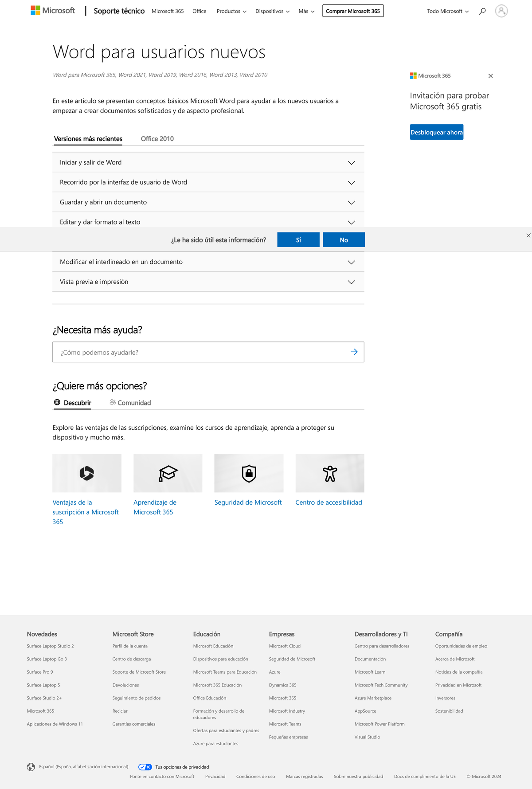Click the Microsoft 365 subscription benefits icon
The height and width of the screenshot is (789, 532).
pyautogui.click(x=86, y=473)
